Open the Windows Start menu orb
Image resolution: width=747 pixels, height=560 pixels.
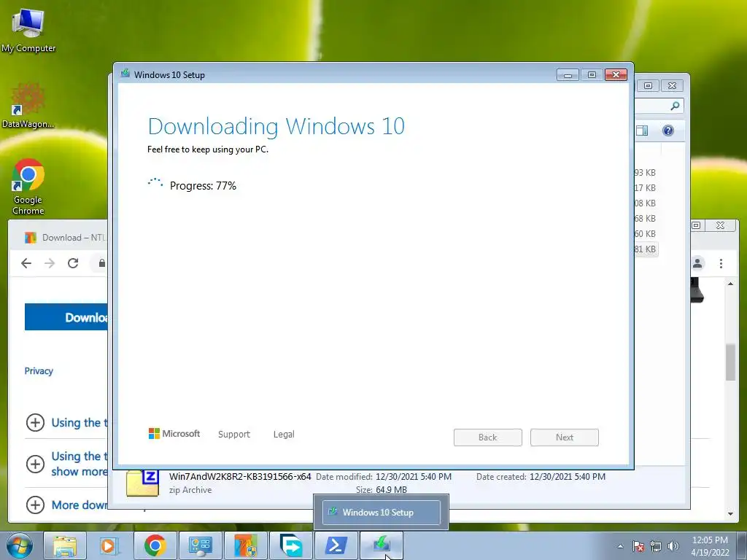pyautogui.click(x=19, y=545)
